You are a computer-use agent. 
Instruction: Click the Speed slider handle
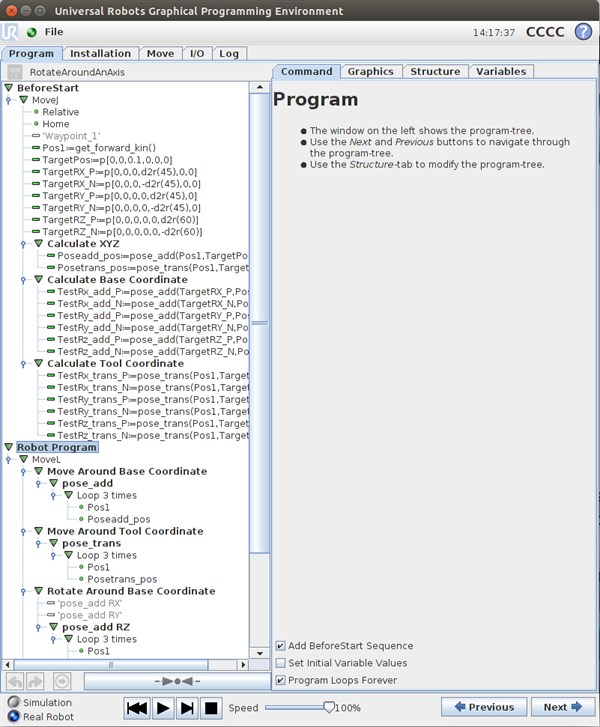pyautogui.click(x=328, y=707)
